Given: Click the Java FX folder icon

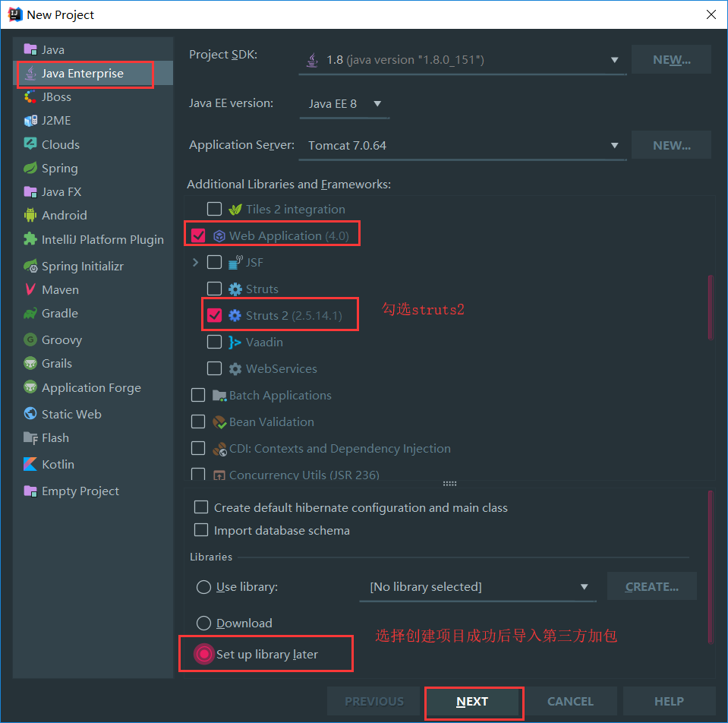Looking at the screenshot, I should pyautogui.click(x=30, y=191).
